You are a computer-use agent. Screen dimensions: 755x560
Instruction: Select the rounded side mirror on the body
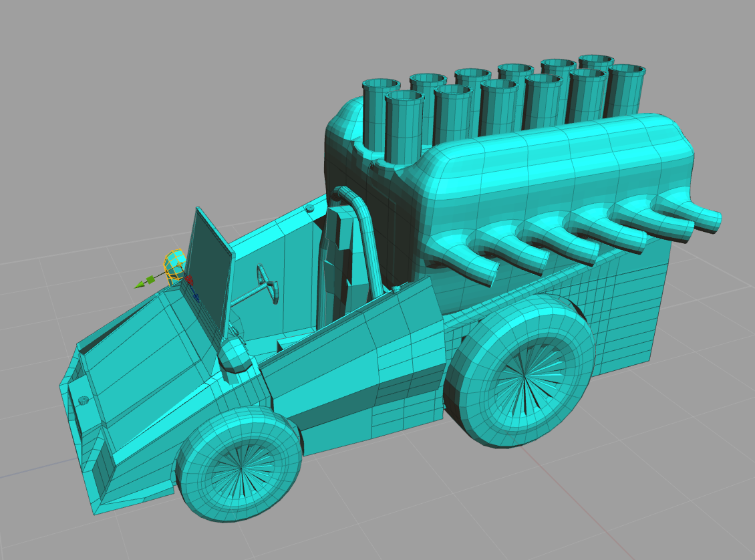(x=235, y=356)
